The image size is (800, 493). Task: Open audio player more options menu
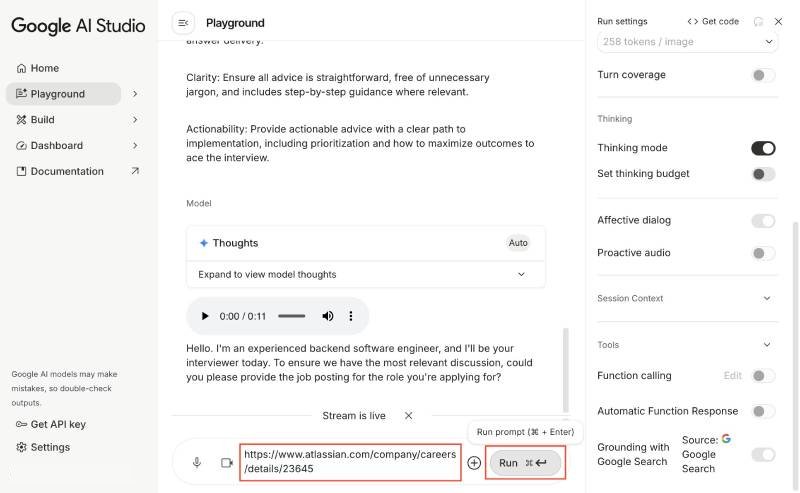(351, 316)
